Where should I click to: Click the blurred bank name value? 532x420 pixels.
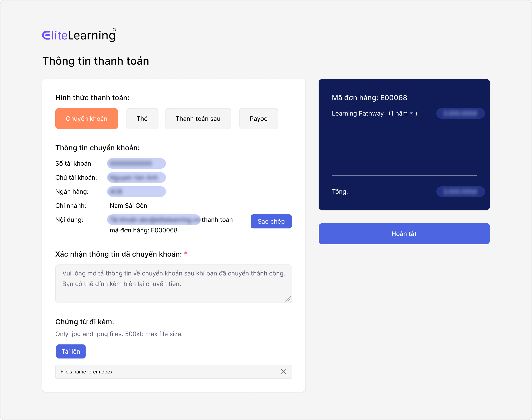[x=136, y=192]
